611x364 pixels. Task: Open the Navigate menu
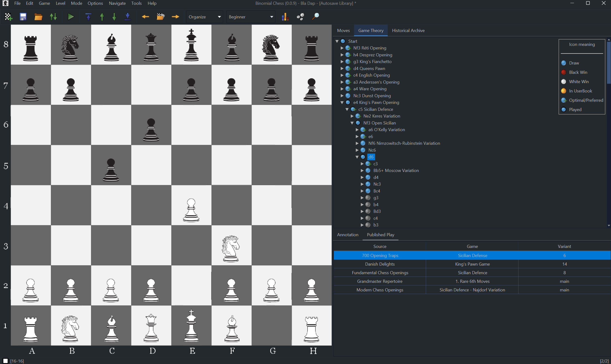(117, 3)
